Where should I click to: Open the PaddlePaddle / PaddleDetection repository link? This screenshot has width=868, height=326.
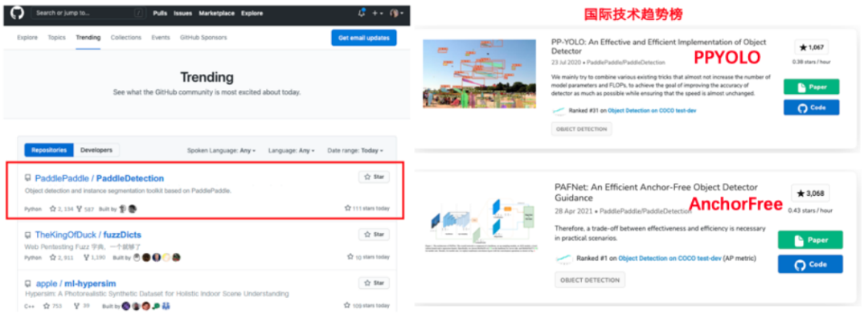pyautogui.click(x=99, y=178)
